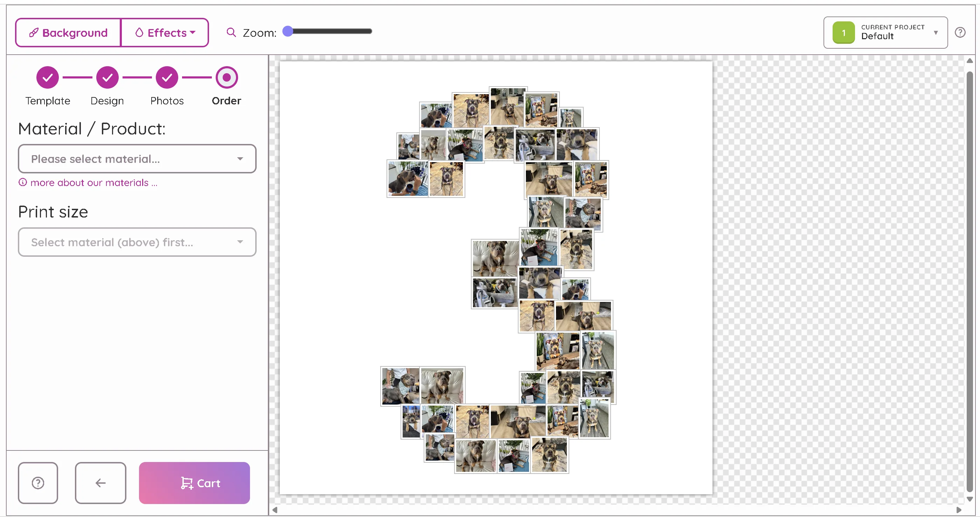Click the canvas scroll up arrow
The height and width of the screenshot is (517, 980).
970,61
